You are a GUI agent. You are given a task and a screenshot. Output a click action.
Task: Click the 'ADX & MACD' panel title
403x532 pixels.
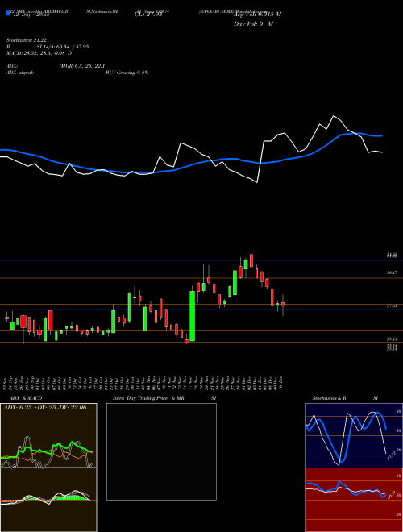point(24,398)
